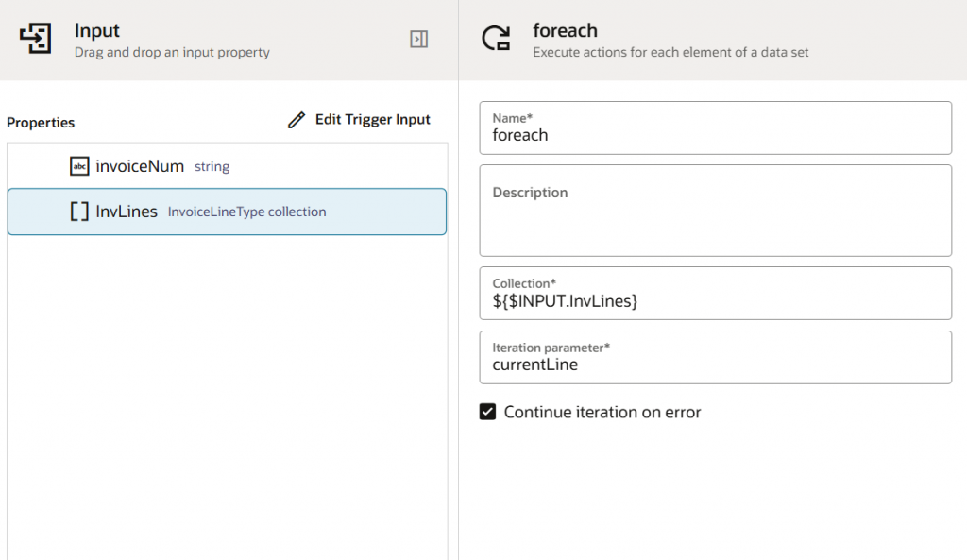Click the abc string icon next to invoiceNum

79,166
